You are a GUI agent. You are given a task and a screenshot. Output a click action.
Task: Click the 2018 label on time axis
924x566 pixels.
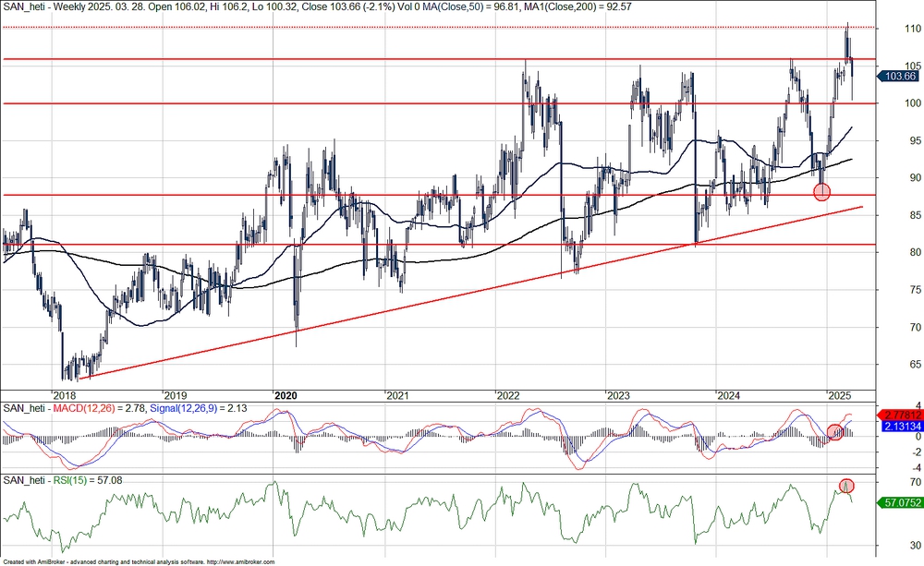click(65, 395)
